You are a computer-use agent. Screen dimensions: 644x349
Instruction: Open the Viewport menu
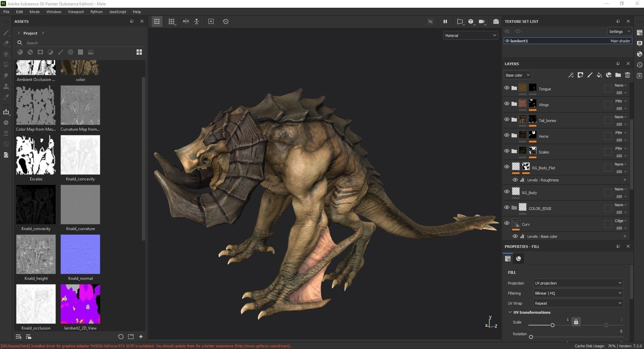[x=76, y=12]
